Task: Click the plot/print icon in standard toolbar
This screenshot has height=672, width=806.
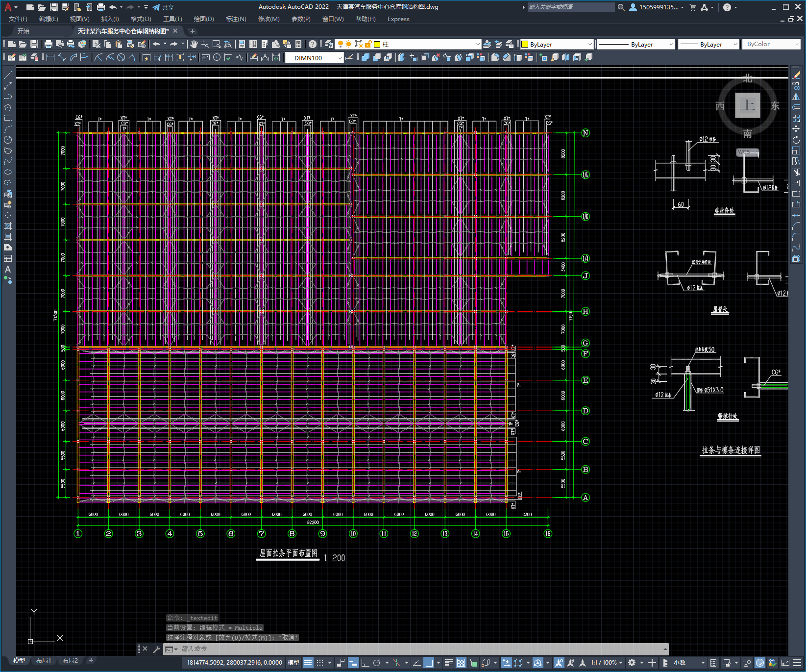Action: [49, 44]
